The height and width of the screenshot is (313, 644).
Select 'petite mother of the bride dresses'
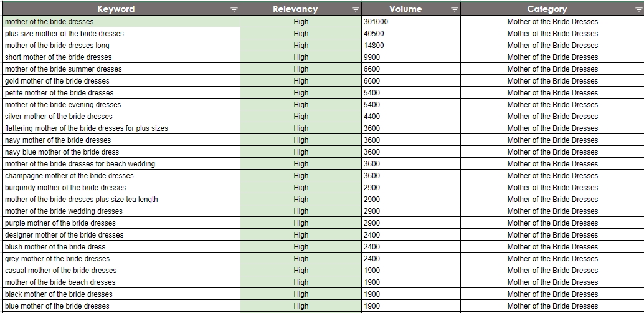pyautogui.click(x=121, y=93)
